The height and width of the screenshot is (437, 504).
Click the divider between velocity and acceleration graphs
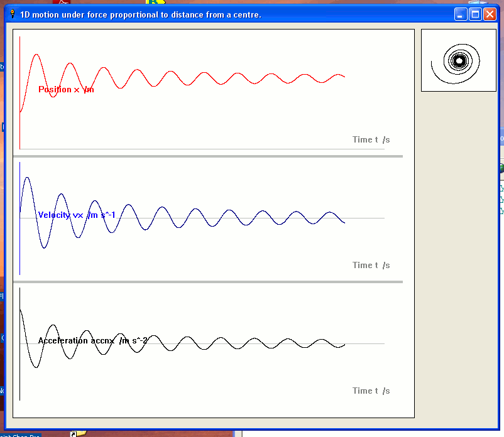[x=207, y=281]
